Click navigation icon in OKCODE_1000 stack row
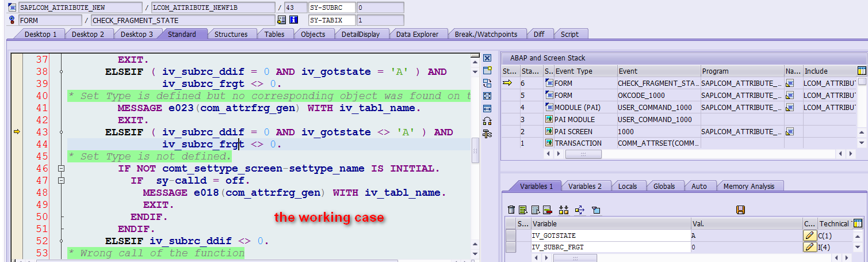Image resolution: width=868 pixels, height=262 pixels. [790, 95]
